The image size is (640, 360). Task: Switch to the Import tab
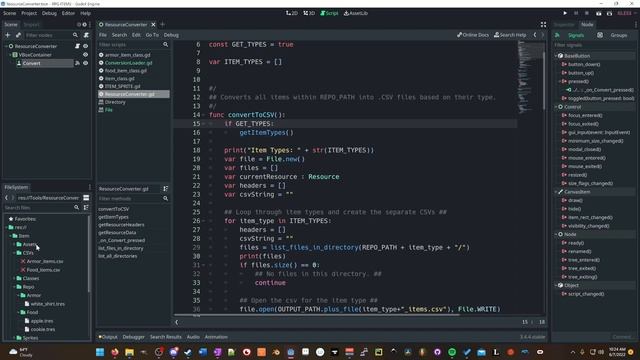tap(31, 24)
